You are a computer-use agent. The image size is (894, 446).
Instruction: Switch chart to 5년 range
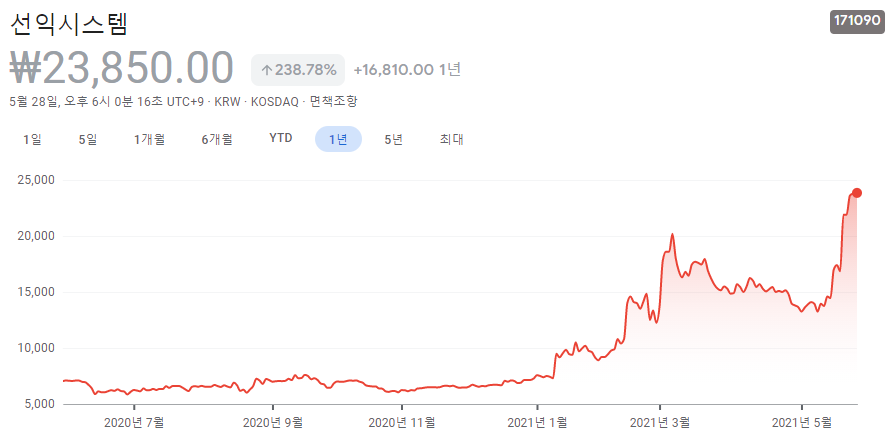[393, 139]
